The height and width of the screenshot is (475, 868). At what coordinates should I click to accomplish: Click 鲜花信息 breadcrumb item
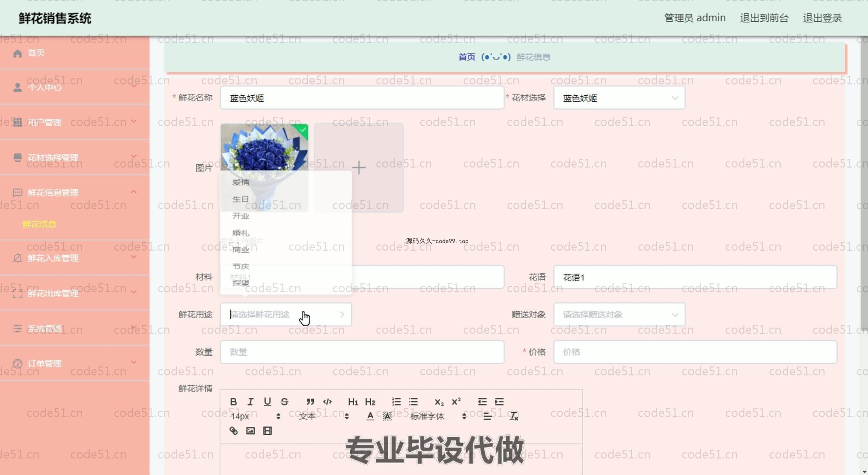coord(534,57)
